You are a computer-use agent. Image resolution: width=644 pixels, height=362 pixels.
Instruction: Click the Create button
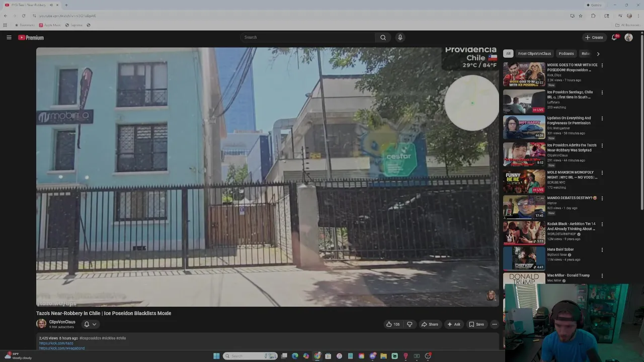[x=594, y=37]
